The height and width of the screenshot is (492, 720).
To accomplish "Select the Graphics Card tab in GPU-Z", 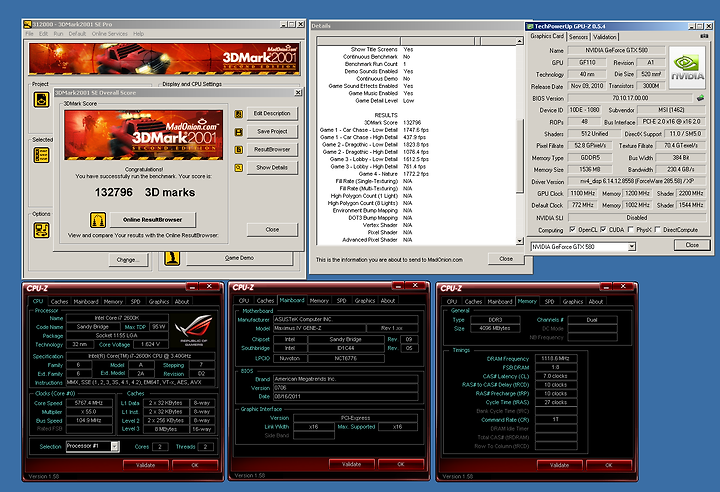I will click(x=547, y=36).
